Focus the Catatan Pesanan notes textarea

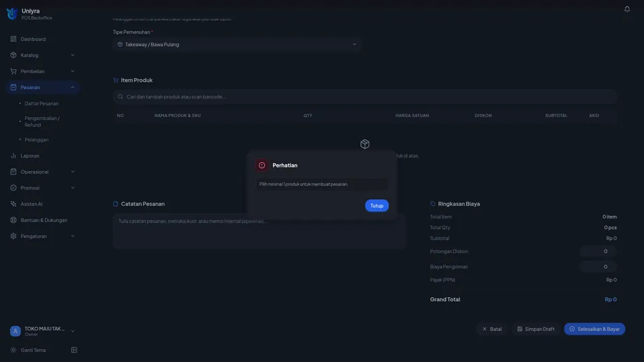259,231
